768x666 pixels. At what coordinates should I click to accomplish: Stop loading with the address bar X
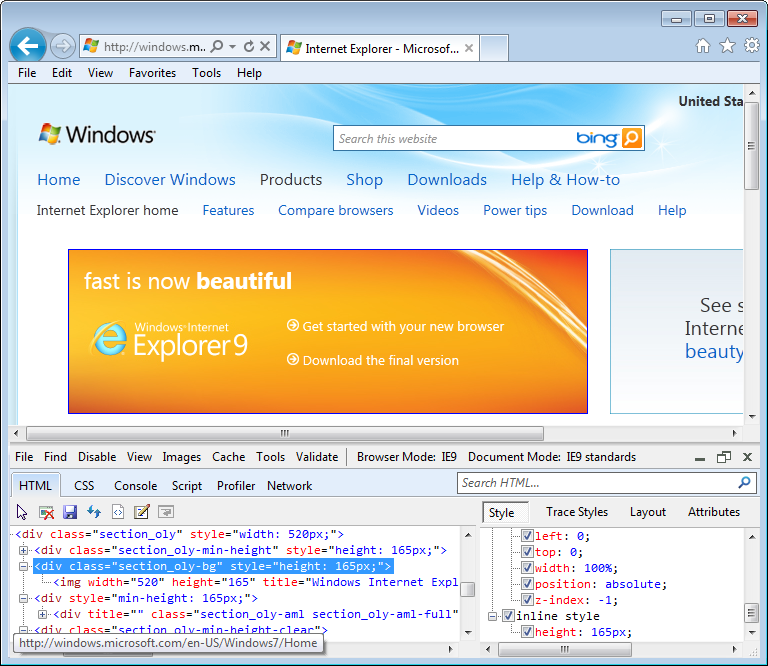[265, 46]
